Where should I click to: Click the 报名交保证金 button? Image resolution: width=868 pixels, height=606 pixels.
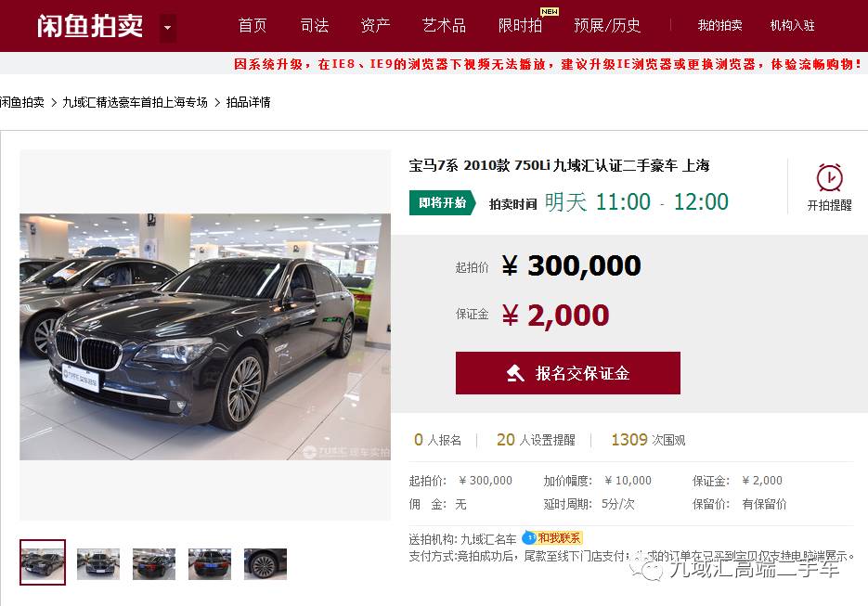[568, 373]
